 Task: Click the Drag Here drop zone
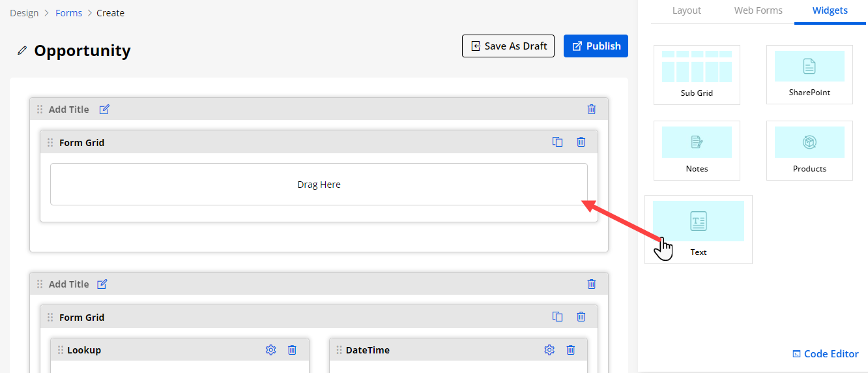pyautogui.click(x=319, y=185)
